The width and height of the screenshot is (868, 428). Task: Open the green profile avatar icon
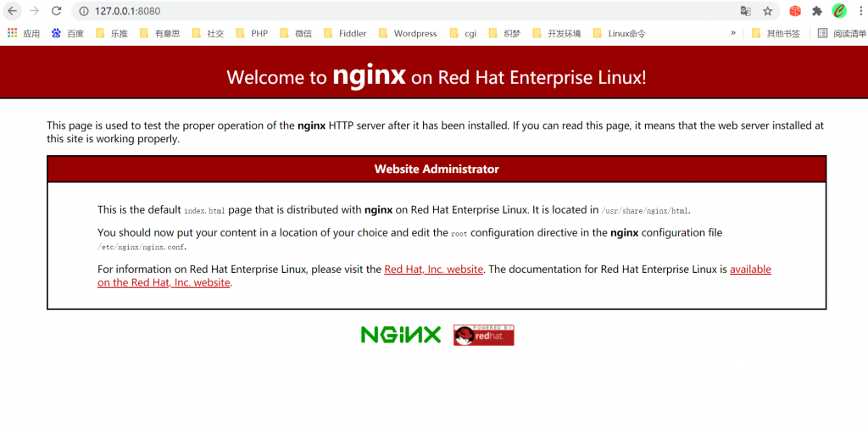tap(839, 10)
